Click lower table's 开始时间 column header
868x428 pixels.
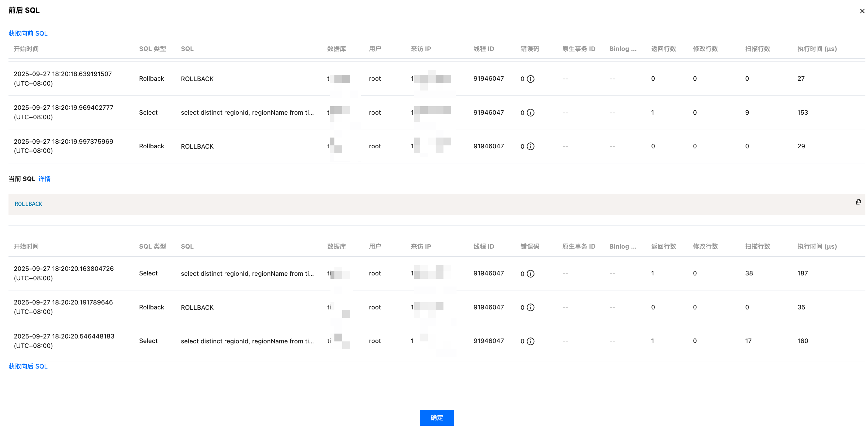pyautogui.click(x=26, y=246)
